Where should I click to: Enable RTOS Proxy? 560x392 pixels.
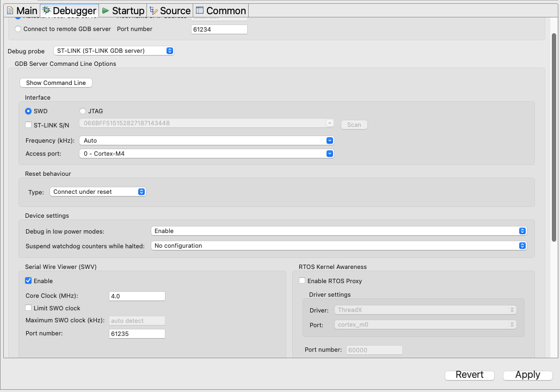[x=302, y=280]
